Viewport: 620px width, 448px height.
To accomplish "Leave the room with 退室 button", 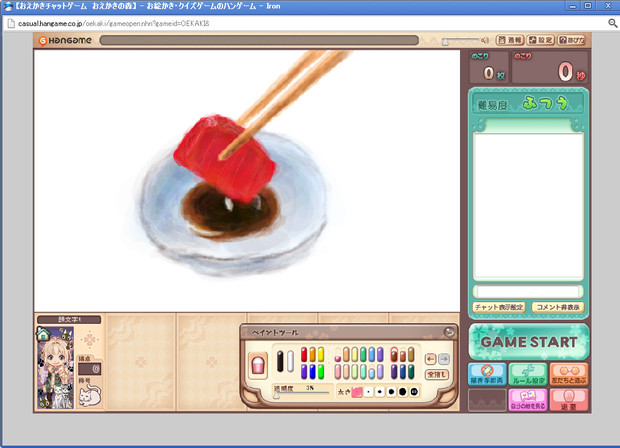I will [569, 400].
